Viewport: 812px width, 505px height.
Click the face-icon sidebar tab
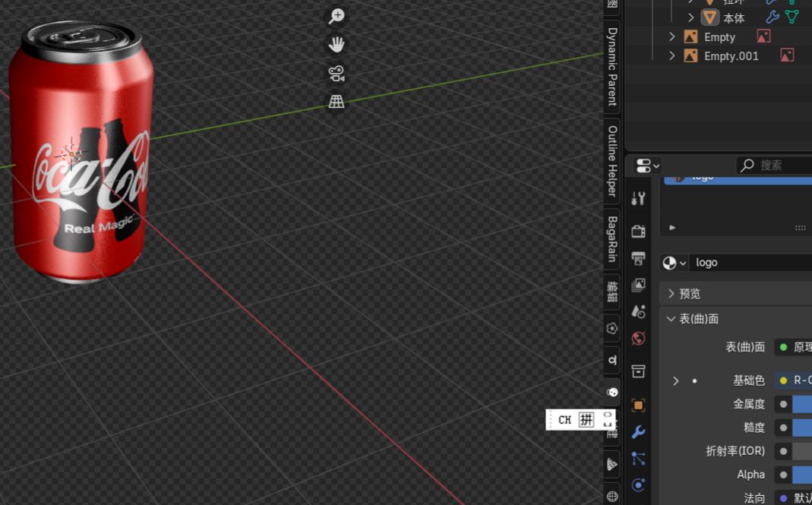coord(612,392)
